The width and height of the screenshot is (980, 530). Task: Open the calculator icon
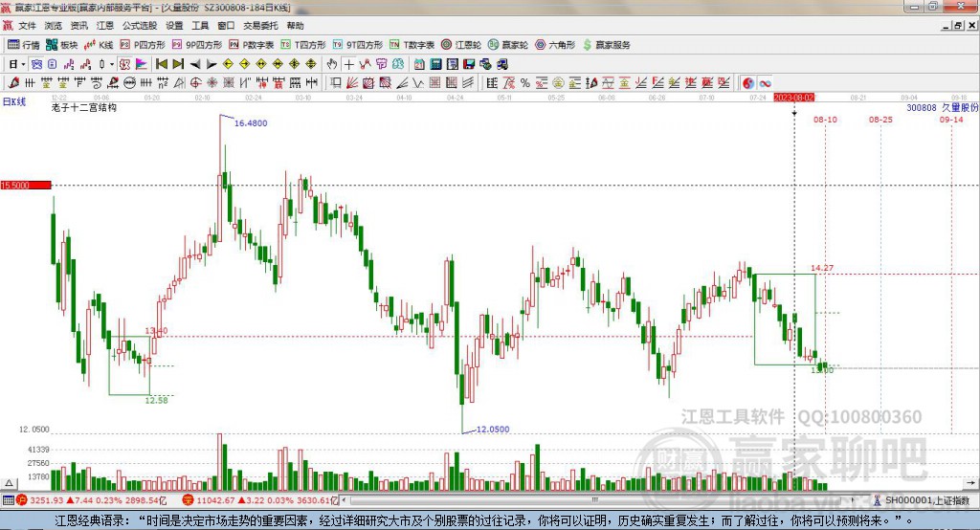pos(435,64)
